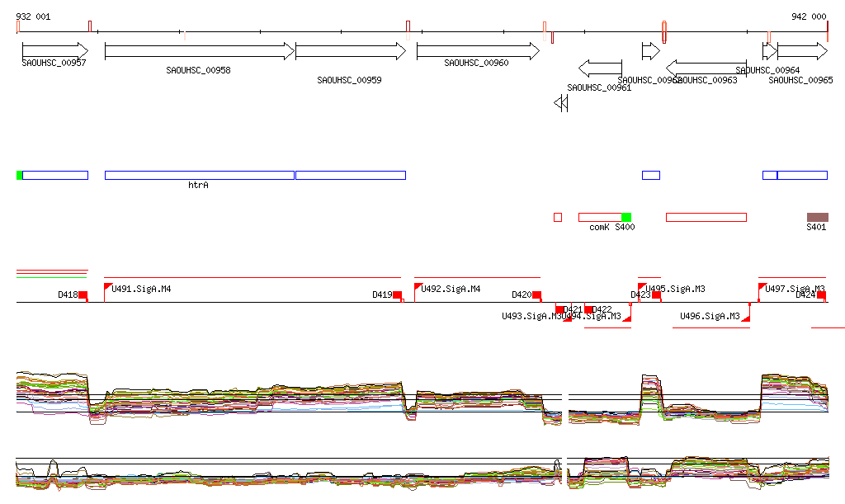Screen dimensions: 845x504
Task: Click the green S400 segment square
Action: [x=626, y=217]
